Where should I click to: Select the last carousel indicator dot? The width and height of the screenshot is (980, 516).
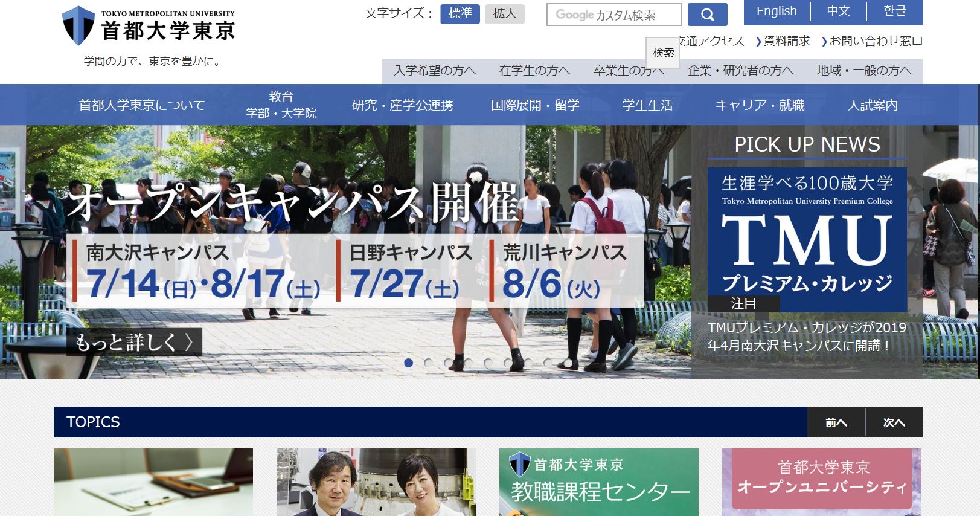point(568,363)
